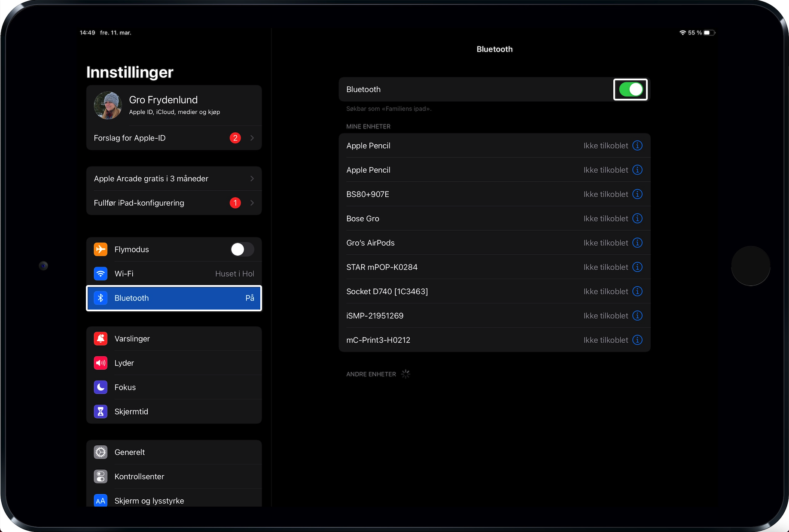Connect to BS80+907E

tap(494, 194)
